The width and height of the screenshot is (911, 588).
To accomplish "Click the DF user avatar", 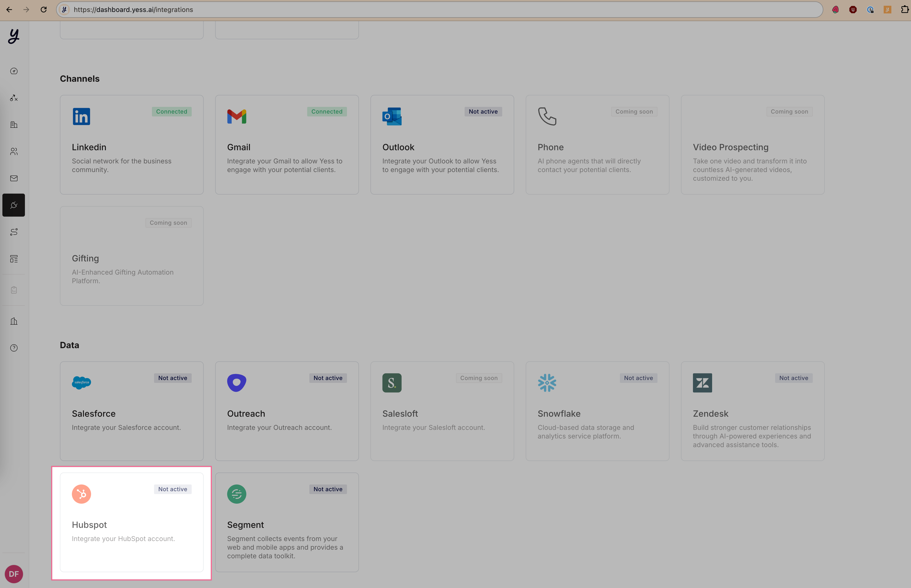I will 14,573.
